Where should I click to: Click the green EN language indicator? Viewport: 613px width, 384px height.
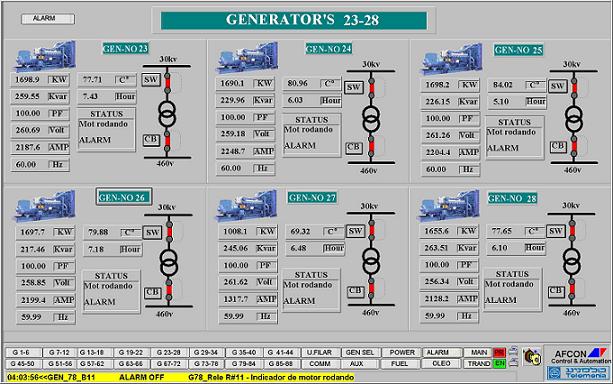click(x=499, y=364)
